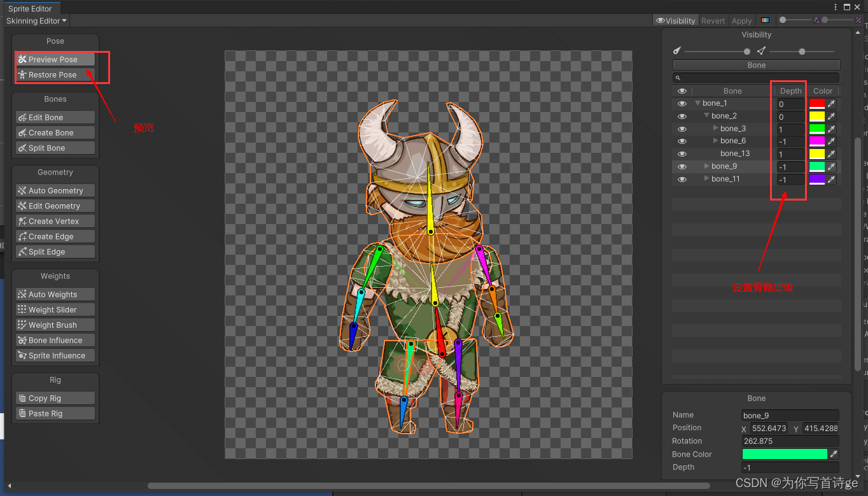This screenshot has width=868, height=496.
Task: Expand the bone_9 tree node
Action: click(x=706, y=166)
